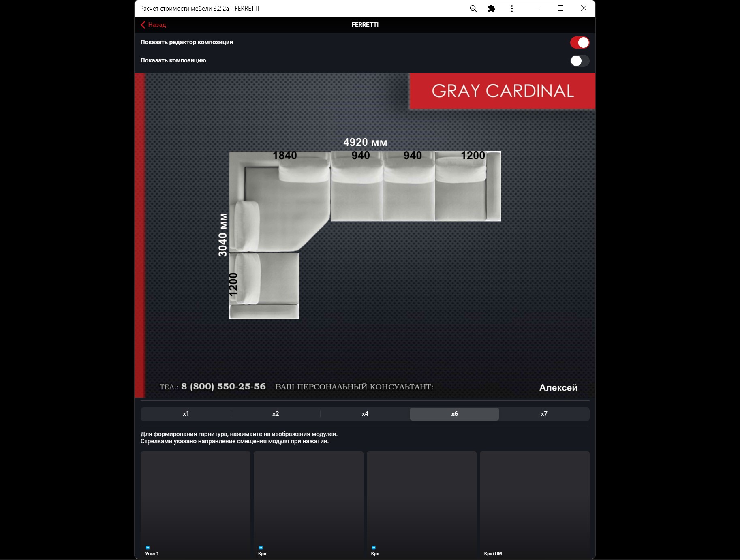
Task: Click the total depth label 3040 мм
Action: click(x=222, y=235)
